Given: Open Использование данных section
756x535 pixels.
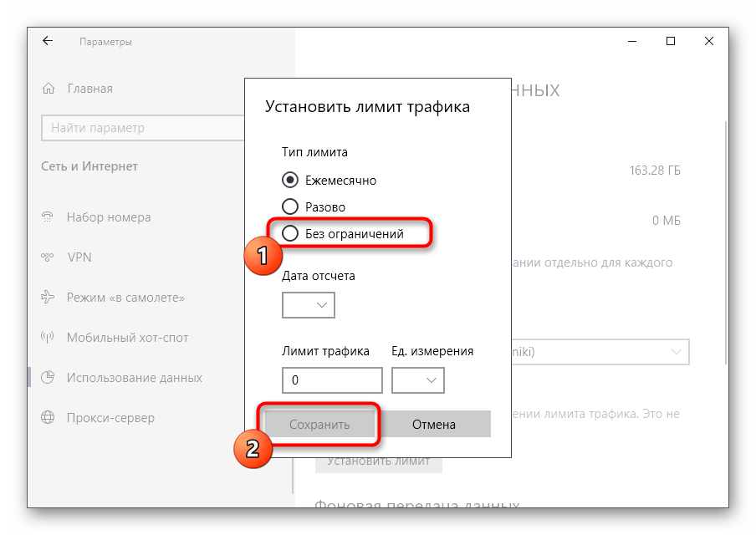Looking at the screenshot, I should [x=134, y=378].
